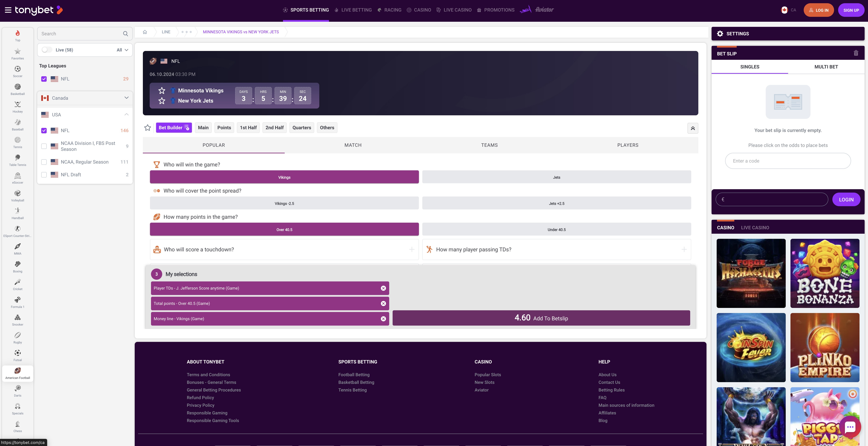Remove Total points Over 40.5 selection
This screenshot has width=868, height=446.
pyautogui.click(x=383, y=303)
